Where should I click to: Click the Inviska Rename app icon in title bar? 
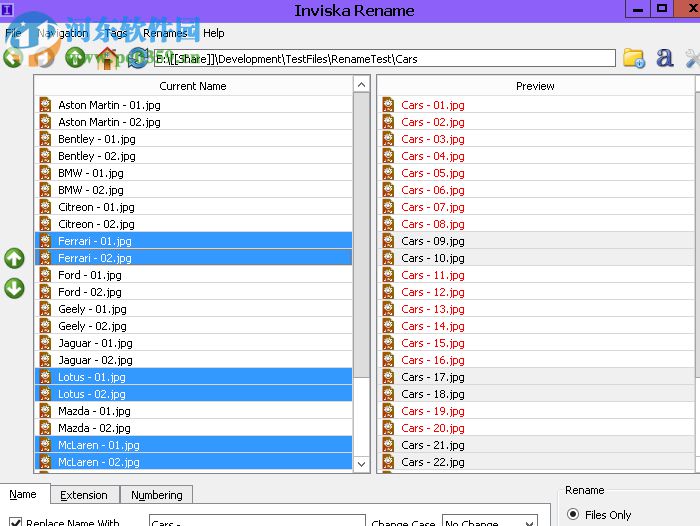[x=8, y=9]
